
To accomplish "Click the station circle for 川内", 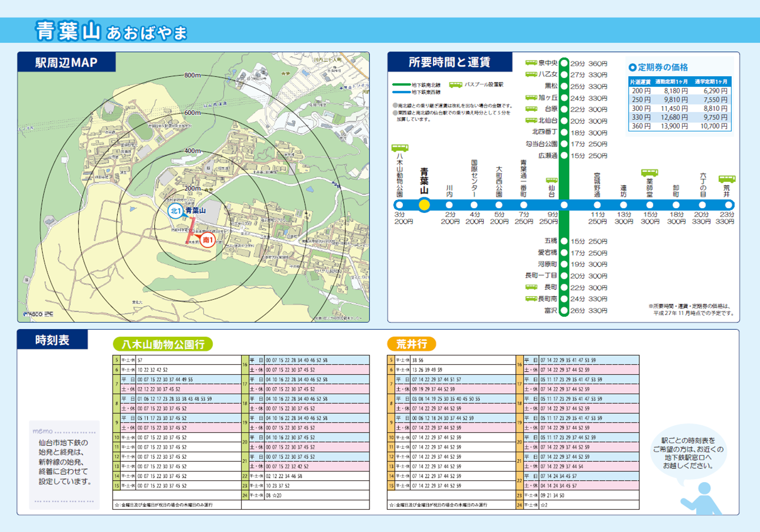I will pyautogui.click(x=450, y=205).
